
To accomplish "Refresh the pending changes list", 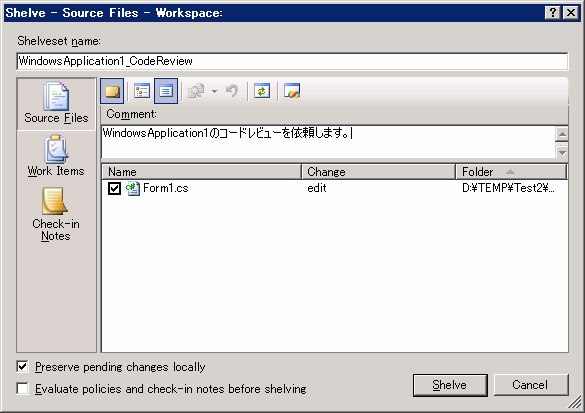I will [x=262, y=91].
